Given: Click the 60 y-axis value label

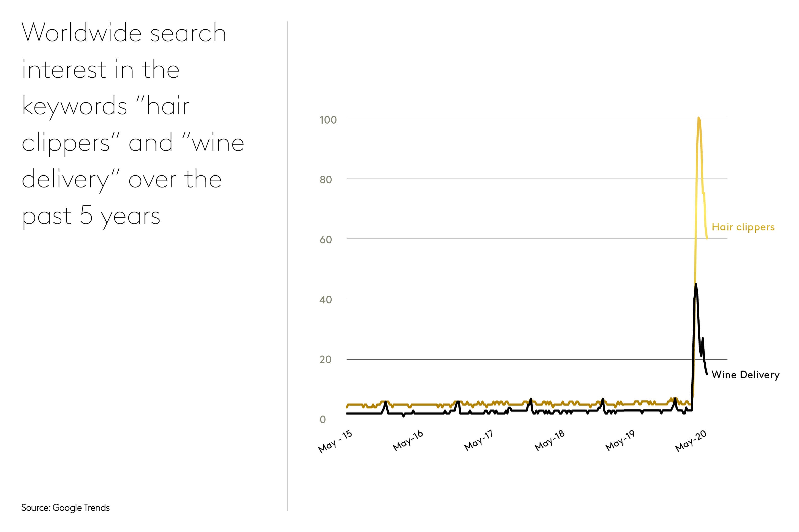Looking at the screenshot, I should 325,240.
